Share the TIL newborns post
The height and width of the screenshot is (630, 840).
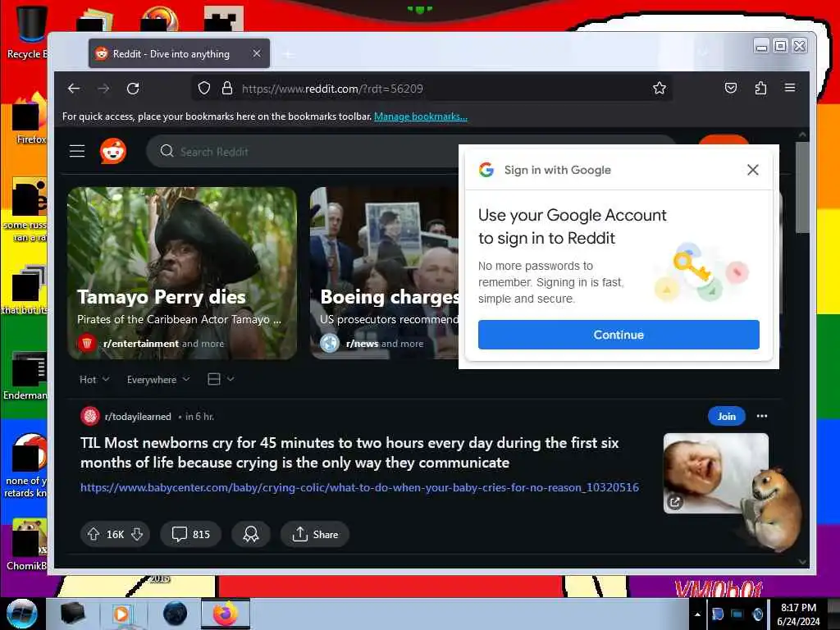315,534
